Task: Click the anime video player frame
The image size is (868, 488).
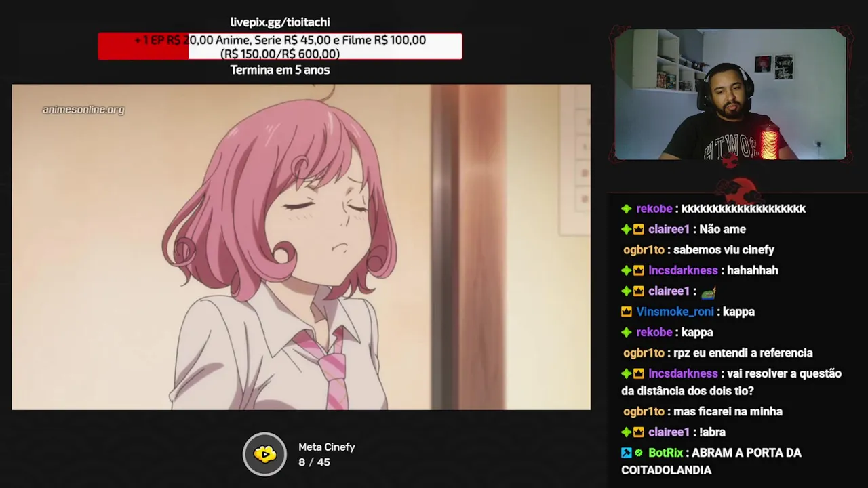Action: (301, 247)
